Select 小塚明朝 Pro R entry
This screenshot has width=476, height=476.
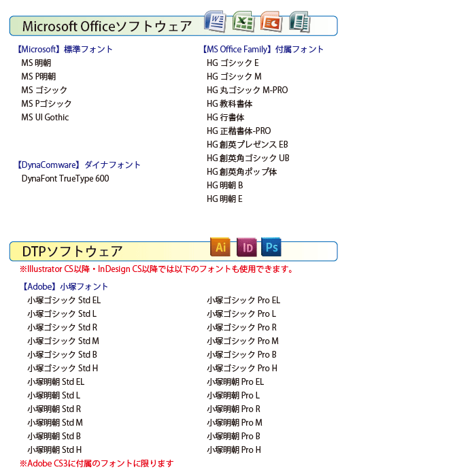233,409
